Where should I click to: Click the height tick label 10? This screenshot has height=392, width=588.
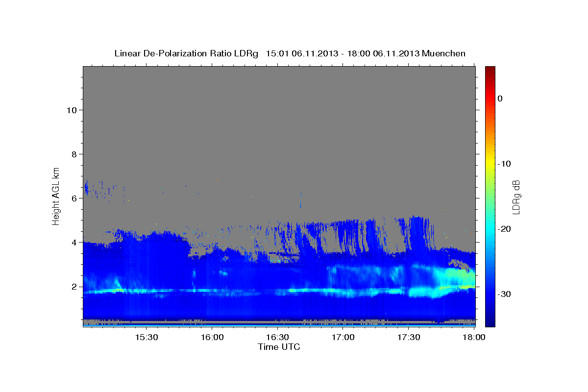71,110
